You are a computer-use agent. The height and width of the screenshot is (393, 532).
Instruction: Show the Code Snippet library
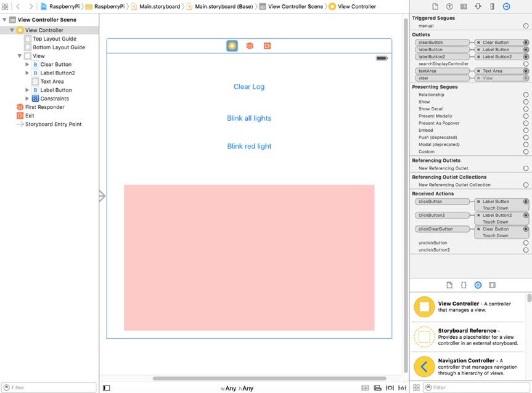463,285
